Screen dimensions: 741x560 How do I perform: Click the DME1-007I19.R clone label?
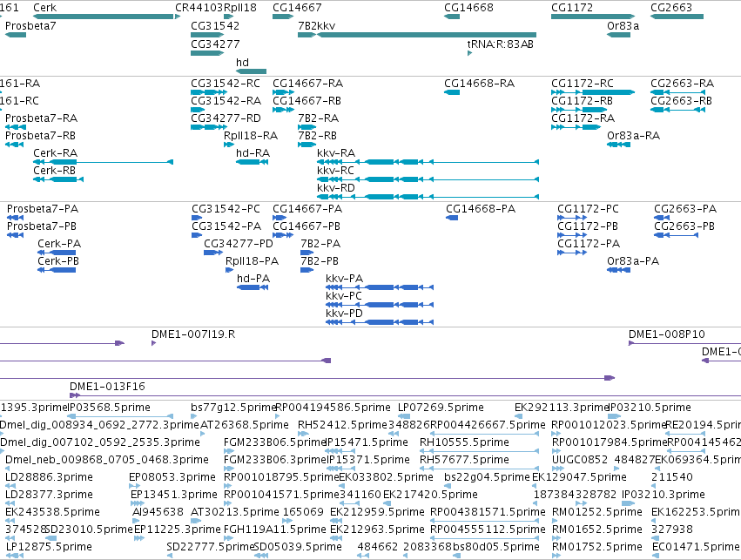tap(193, 334)
